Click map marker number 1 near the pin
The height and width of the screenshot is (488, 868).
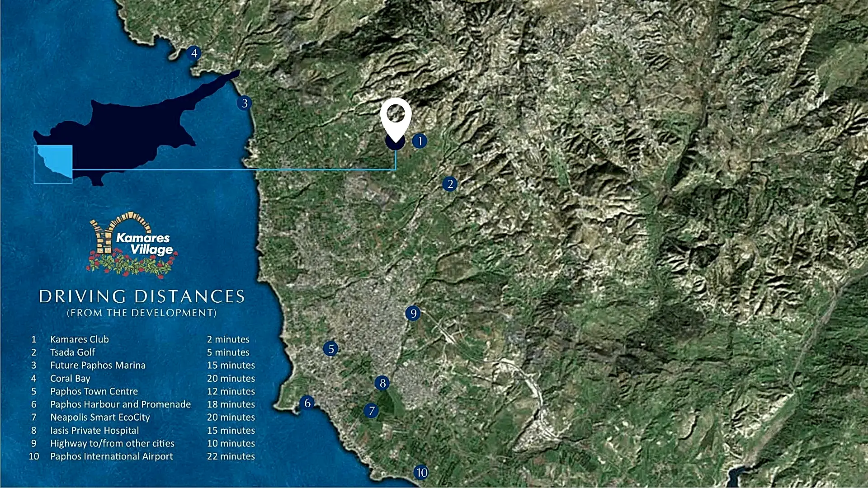[x=420, y=141]
